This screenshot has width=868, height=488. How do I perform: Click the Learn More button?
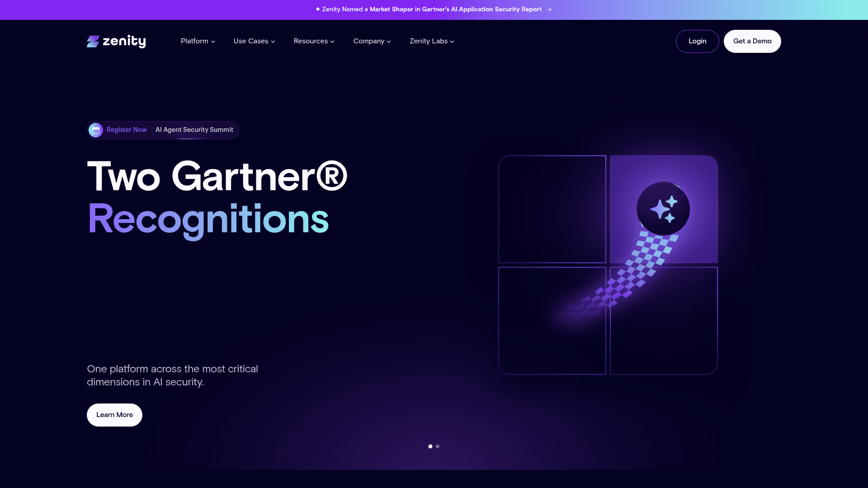(x=114, y=415)
